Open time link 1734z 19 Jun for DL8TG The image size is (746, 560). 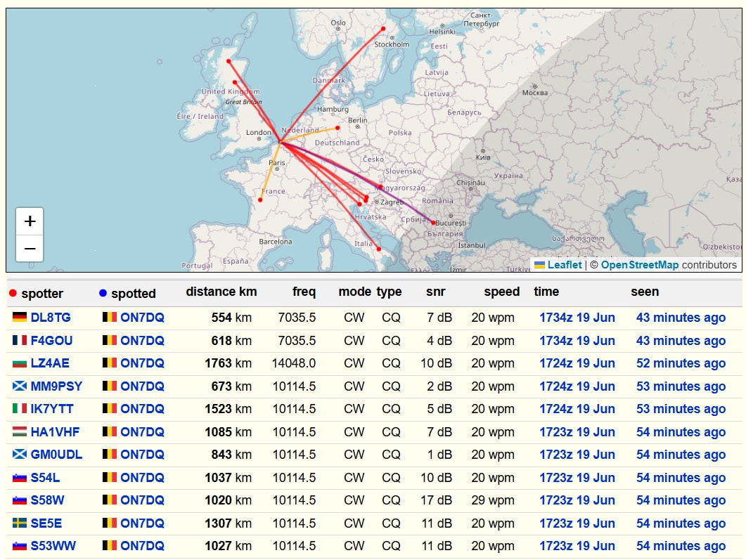[577, 318]
